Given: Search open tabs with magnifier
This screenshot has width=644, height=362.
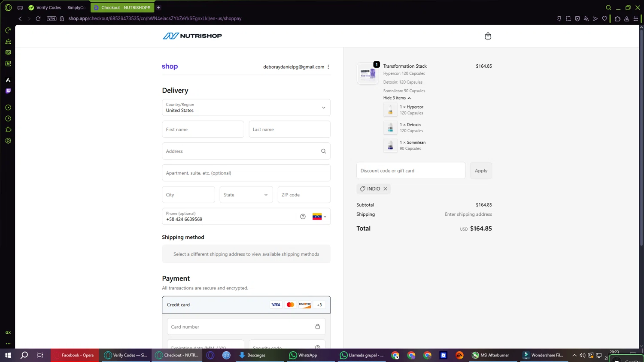Looking at the screenshot, I should tap(608, 7).
